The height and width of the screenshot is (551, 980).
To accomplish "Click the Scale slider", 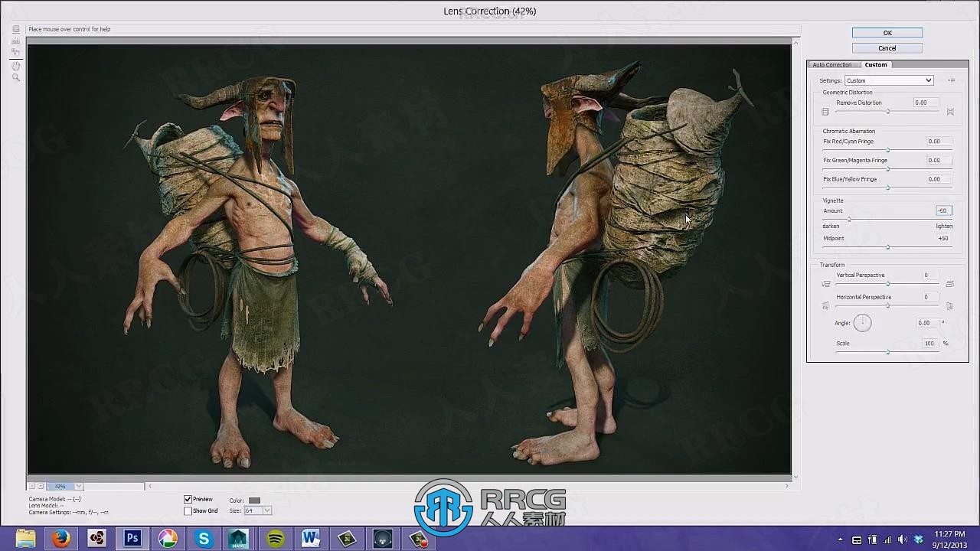I will (887, 352).
